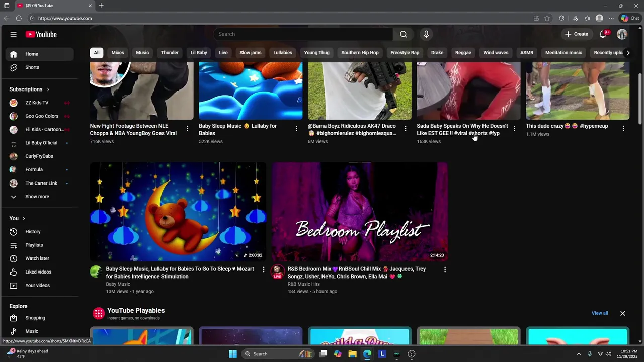Select the Slow jams filter chip
The image size is (644, 362).
coord(251,53)
